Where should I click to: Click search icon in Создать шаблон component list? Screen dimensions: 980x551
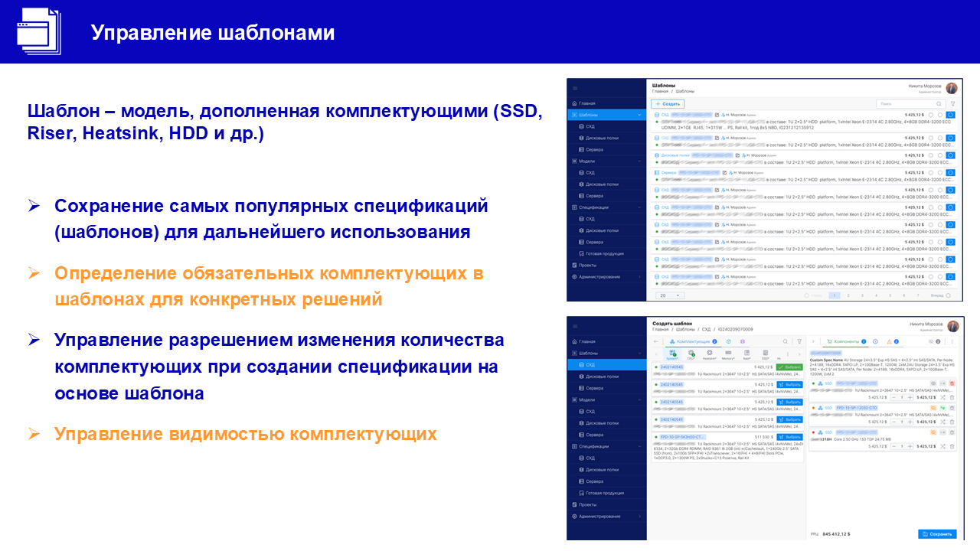(786, 341)
